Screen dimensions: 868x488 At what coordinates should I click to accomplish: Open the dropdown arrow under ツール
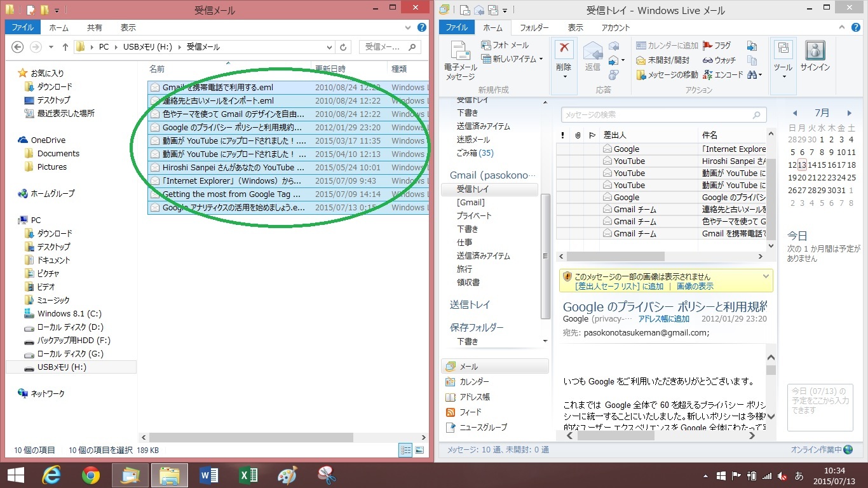(x=783, y=77)
